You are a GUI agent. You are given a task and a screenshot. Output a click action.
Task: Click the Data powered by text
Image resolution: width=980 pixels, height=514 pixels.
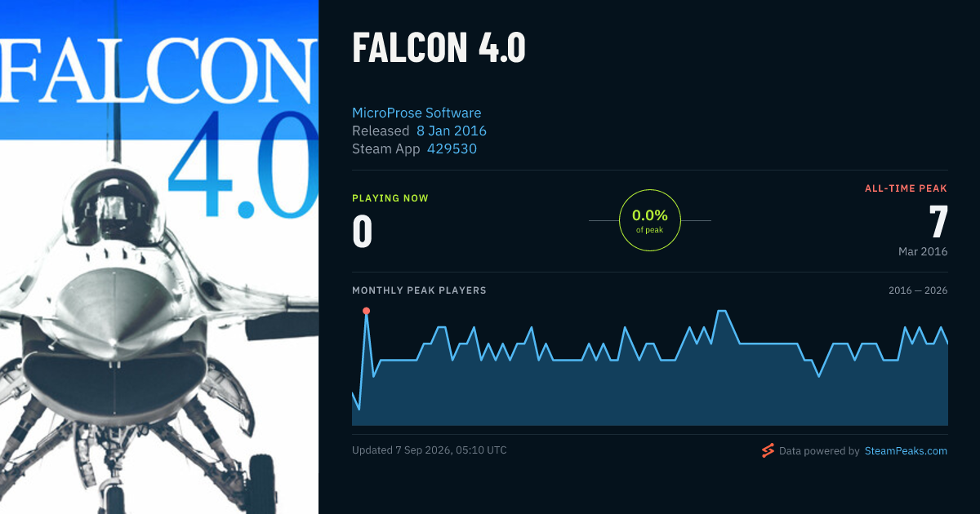pyautogui.click(x=819, y=450)
